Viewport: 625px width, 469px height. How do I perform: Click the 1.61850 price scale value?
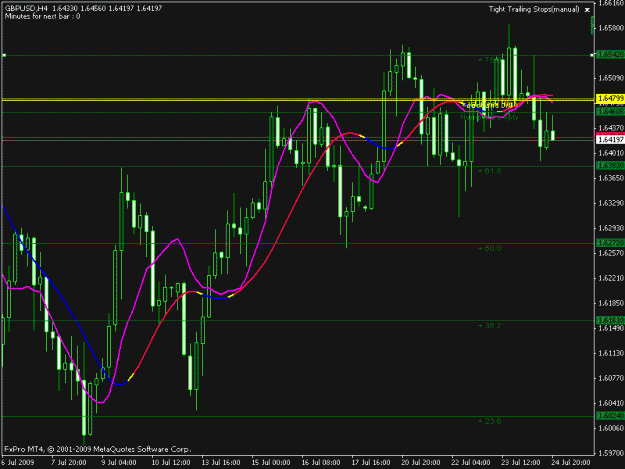pos(611,303)
